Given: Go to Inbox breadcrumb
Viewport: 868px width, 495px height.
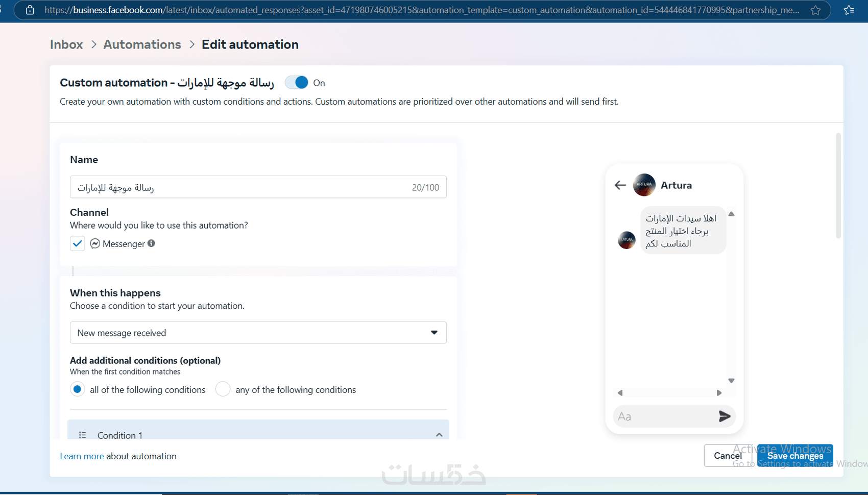Looking at the screenshot, I should (66, 44).
